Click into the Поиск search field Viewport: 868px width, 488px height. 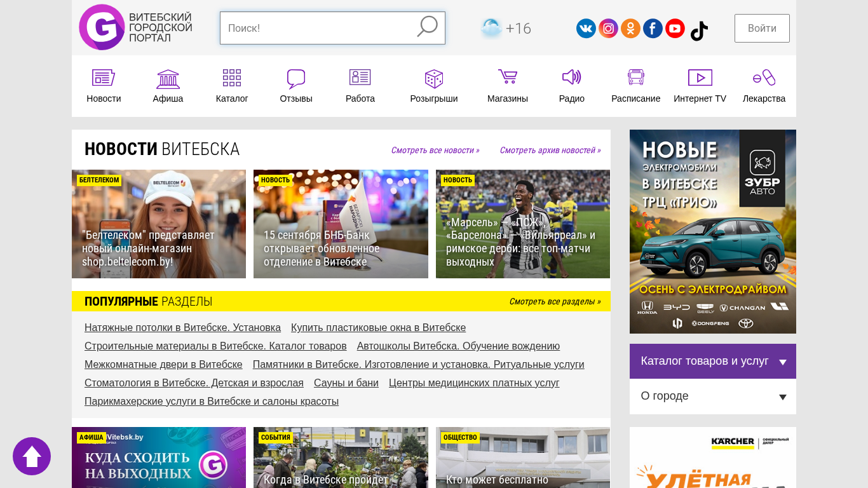point(318,28)
